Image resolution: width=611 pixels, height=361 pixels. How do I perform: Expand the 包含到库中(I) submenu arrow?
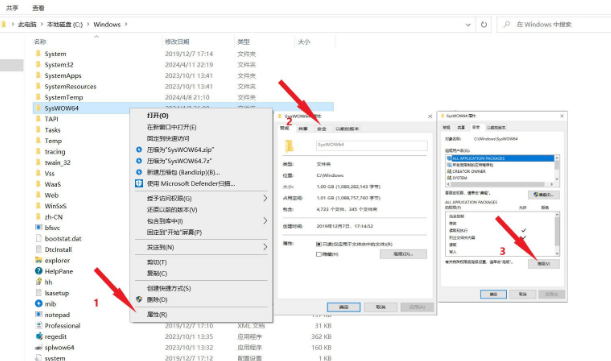(x=265, y=221)
